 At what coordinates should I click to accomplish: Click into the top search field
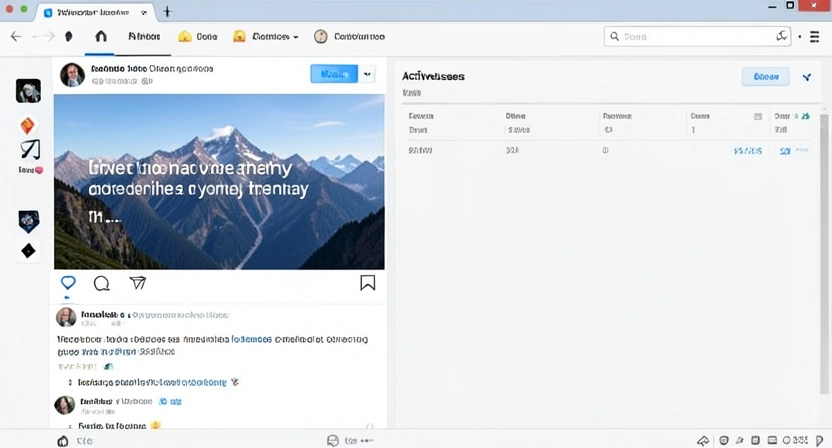[x=697, y=36]
